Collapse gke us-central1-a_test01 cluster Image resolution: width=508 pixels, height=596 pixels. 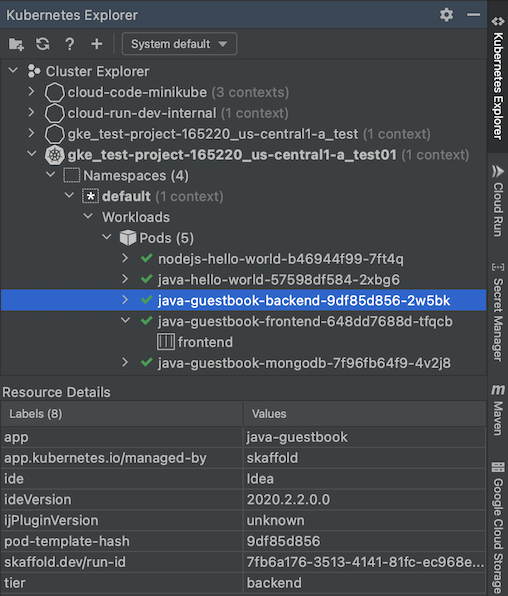tap(32, 154)
